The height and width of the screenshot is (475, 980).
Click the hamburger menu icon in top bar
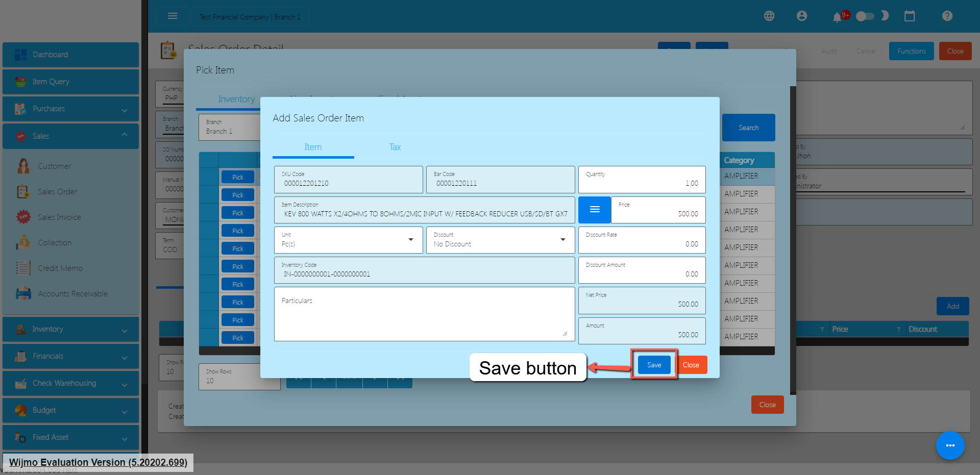(x=173, y=16)
